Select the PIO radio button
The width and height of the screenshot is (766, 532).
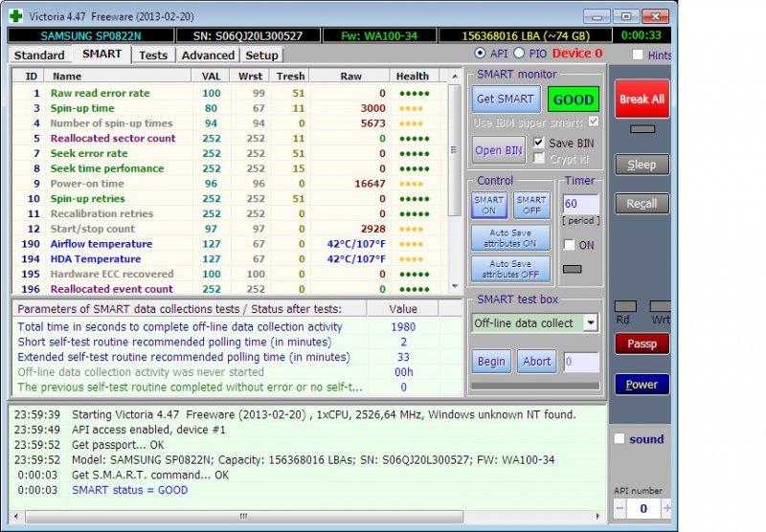coord(520,54)
